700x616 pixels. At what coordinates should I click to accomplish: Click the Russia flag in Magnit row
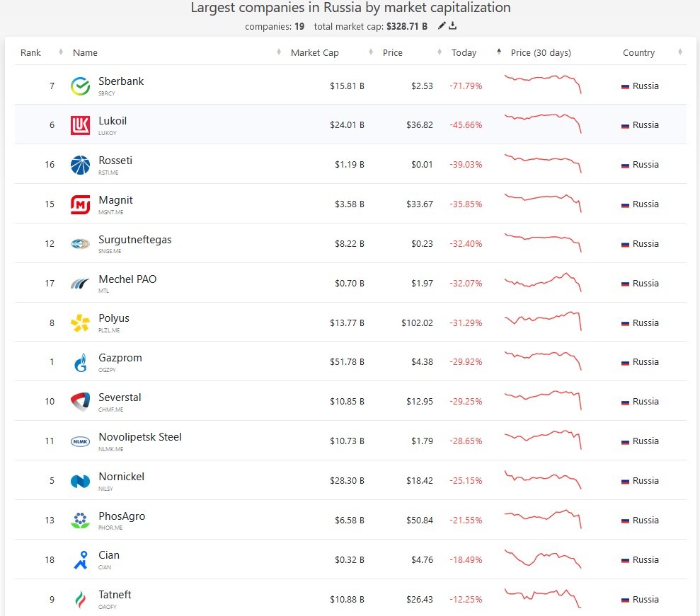(x=625, y=204)
